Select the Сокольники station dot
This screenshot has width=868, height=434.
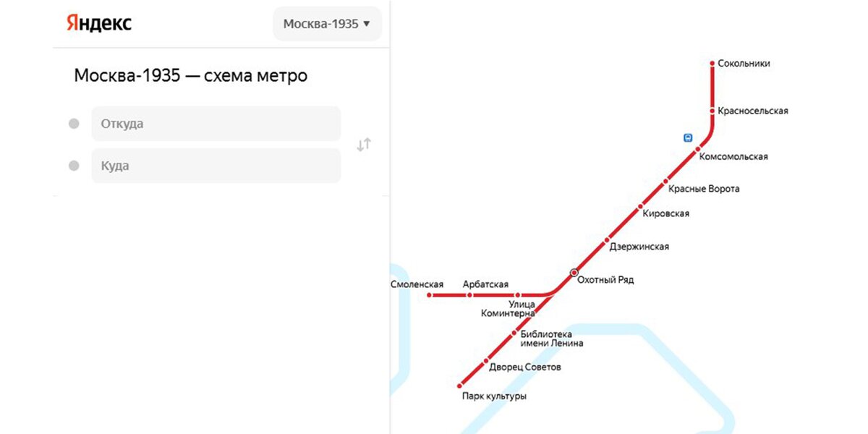pyautogui.click(x=712, y=64)
